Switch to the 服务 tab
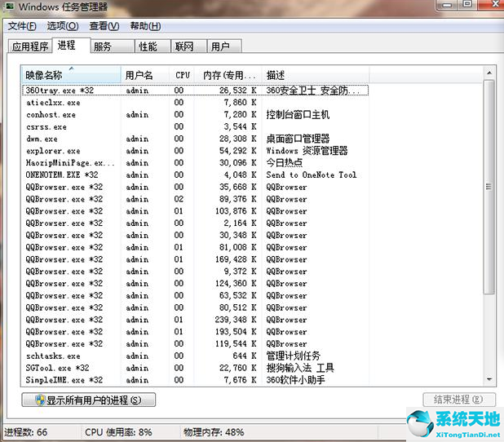Image resolution: width=504 pixels, height=442 pixels. coord(113,46)
